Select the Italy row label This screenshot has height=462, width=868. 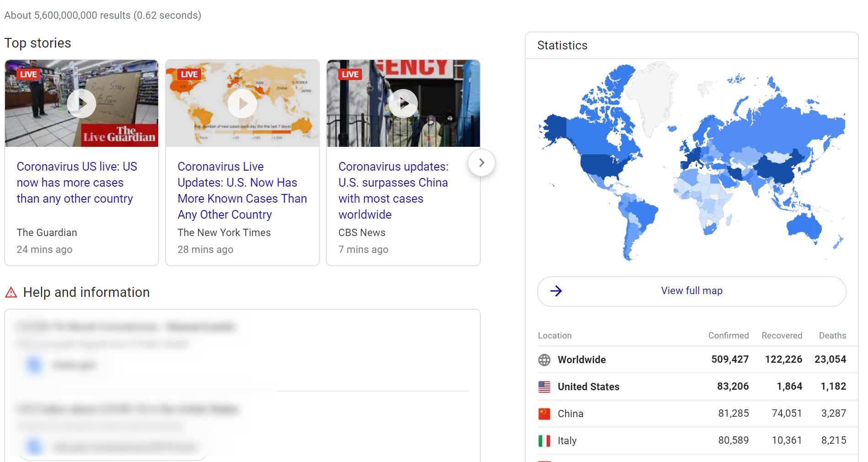(x=567, y=441)
